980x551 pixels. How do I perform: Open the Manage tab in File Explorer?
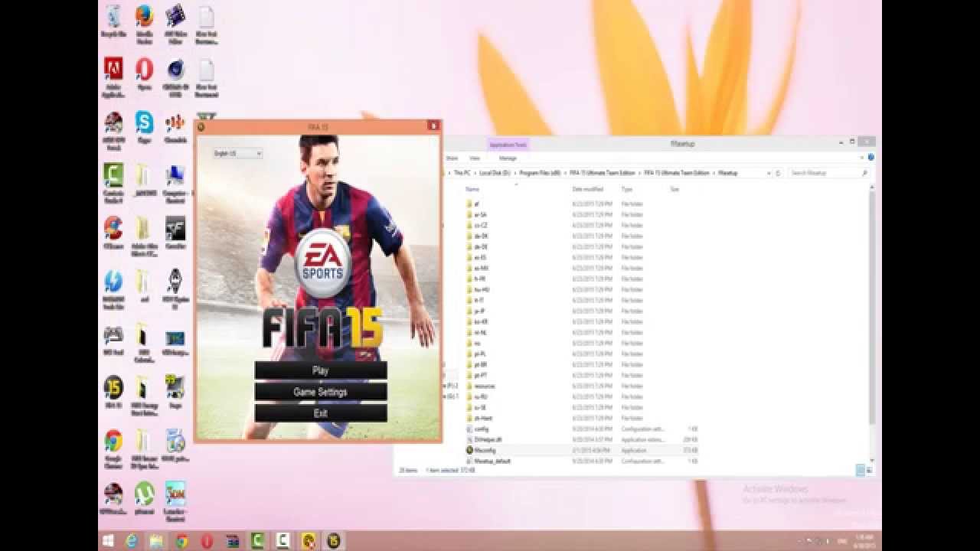tap(508, 158)
